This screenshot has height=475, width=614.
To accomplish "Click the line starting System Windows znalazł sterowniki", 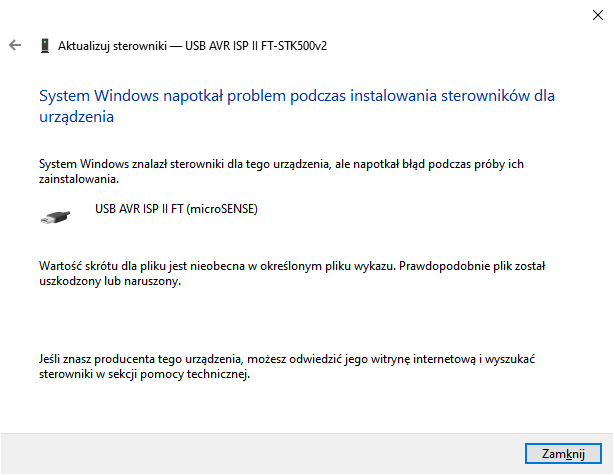I will coord(280,163).
